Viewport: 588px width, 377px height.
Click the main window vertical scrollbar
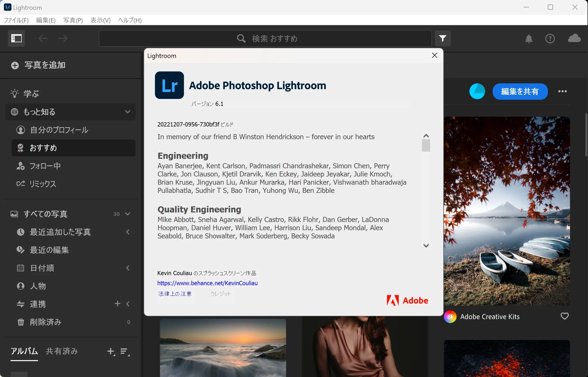(586, 135)
